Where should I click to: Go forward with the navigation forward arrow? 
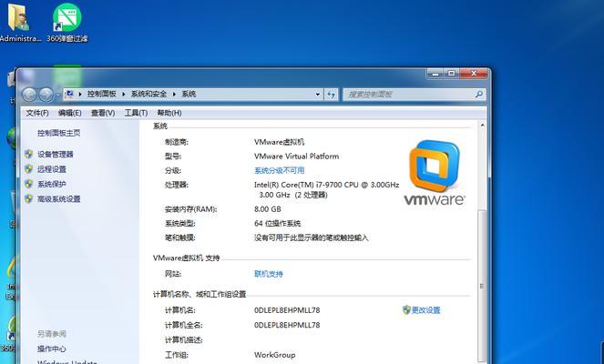pos(46,95)
